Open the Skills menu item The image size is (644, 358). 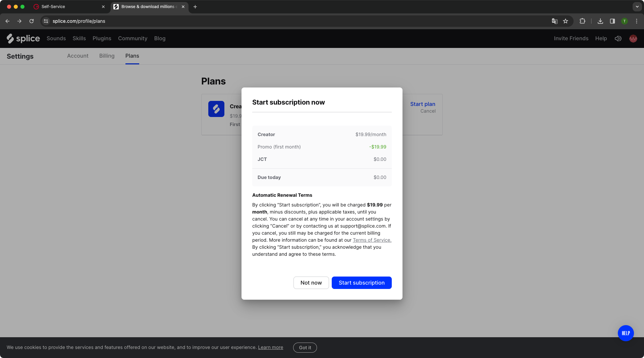coord(79,39)
